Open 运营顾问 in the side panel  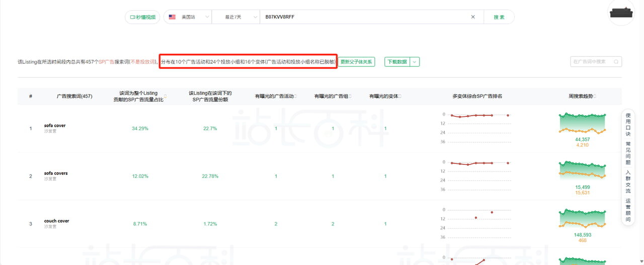tap(628, 210)
